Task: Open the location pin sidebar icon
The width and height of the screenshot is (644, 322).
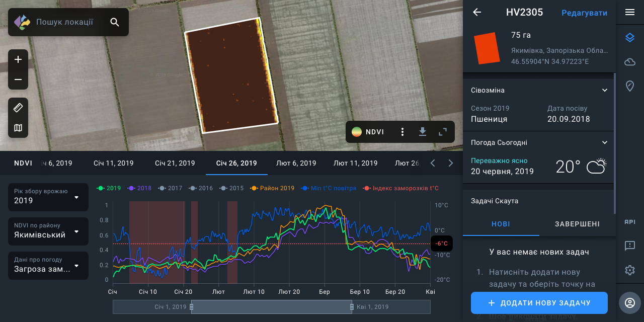Action: click(630, 86)
